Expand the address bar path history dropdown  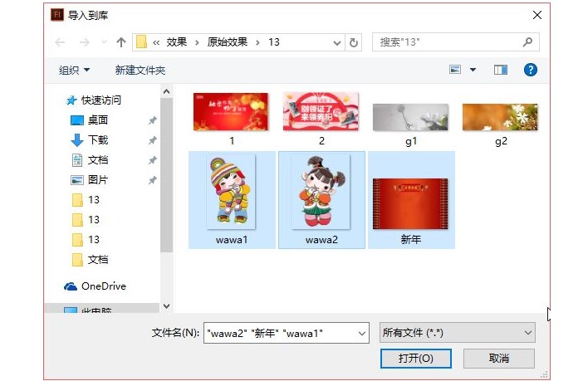(337, 42)
